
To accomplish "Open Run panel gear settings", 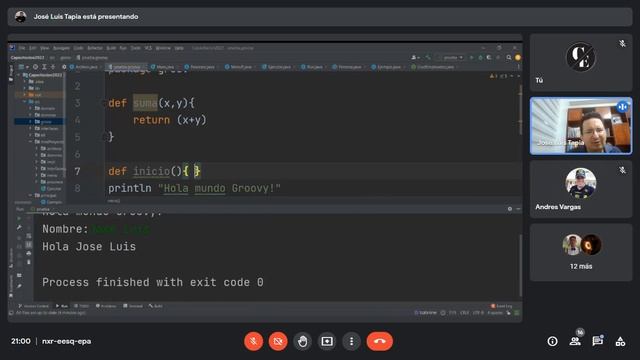I will [510, 209].
